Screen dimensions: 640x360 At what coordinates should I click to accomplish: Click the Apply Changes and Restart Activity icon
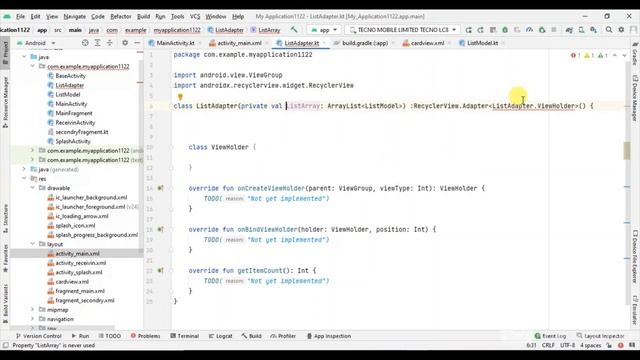(x=481, y=30)
